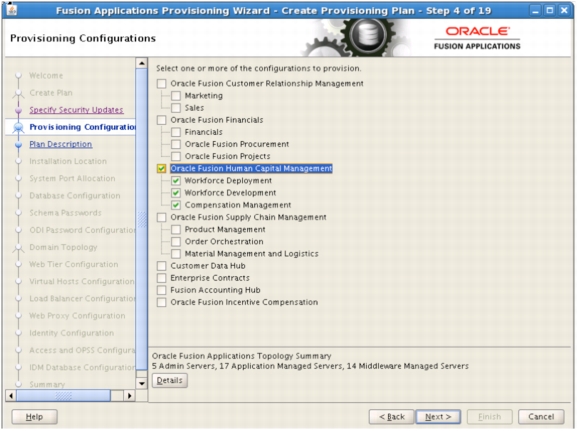This screenshot has width=578, height=431.
Task: Click the disabled 'Database Configuration' step
Action: coord(75,196)
